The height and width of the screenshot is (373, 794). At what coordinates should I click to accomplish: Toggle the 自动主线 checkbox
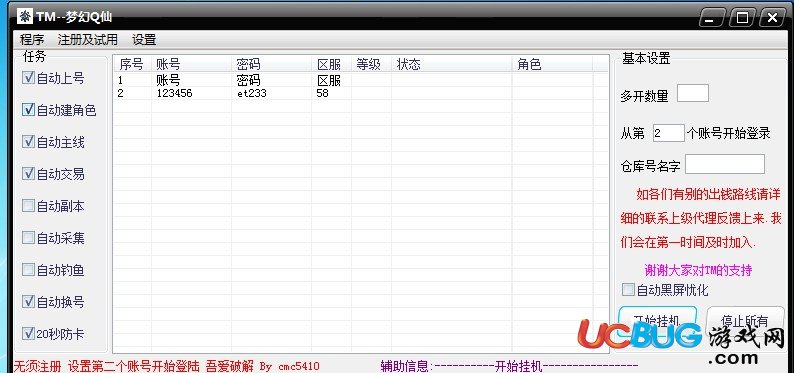(x=28, y=142)
